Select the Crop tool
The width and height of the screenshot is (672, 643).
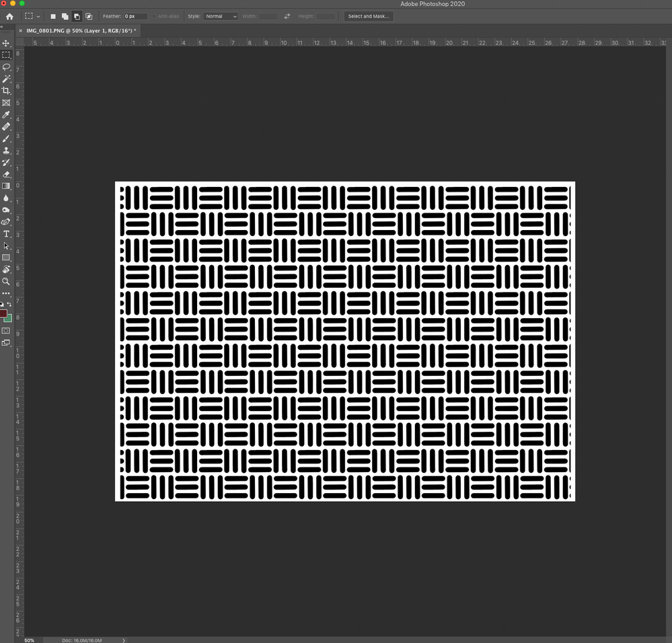click(x=6, y=91)
